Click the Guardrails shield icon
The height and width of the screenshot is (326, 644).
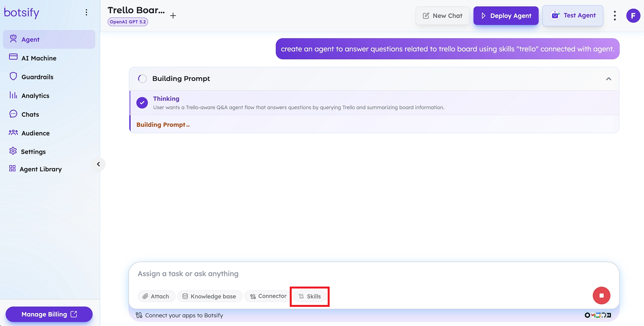(x=13, y=76)
